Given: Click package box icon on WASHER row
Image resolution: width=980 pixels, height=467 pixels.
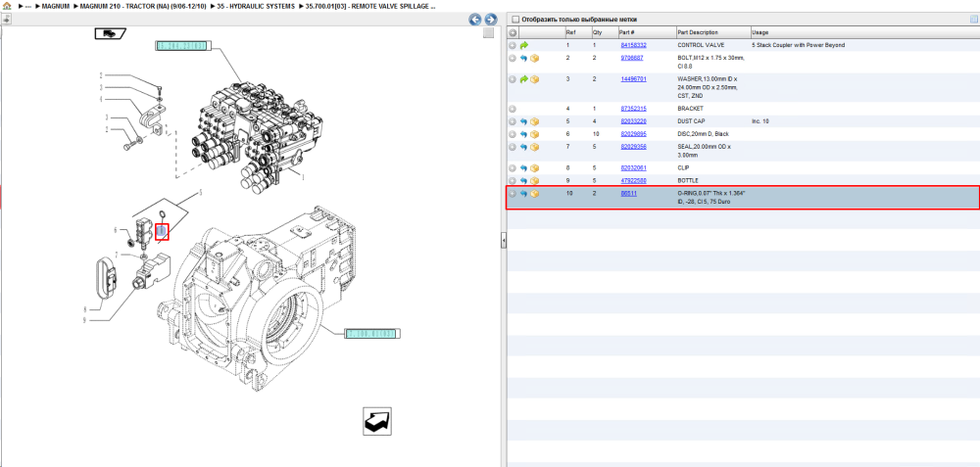Looking at the screenshot, I should click(x=535, y=79).
